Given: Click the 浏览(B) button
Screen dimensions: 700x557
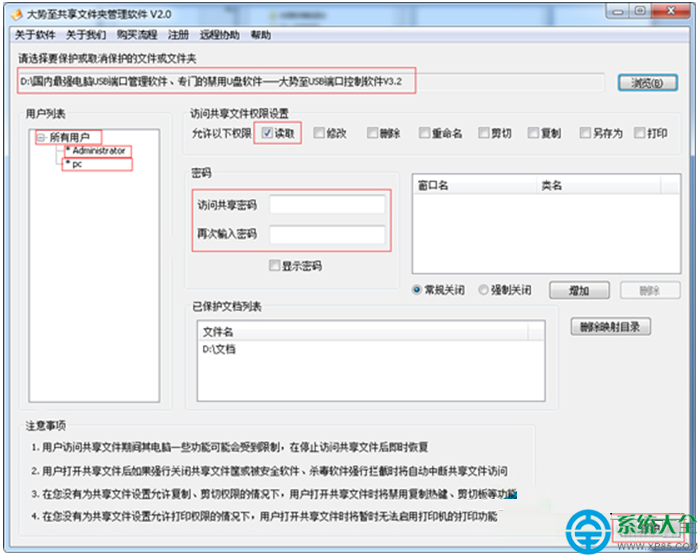Looking at the screenshot, I should [647, 83].
